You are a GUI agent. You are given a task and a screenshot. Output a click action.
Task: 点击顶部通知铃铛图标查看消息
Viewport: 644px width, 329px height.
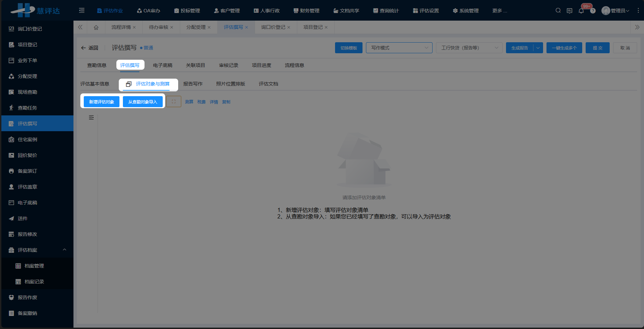point(581,11)
